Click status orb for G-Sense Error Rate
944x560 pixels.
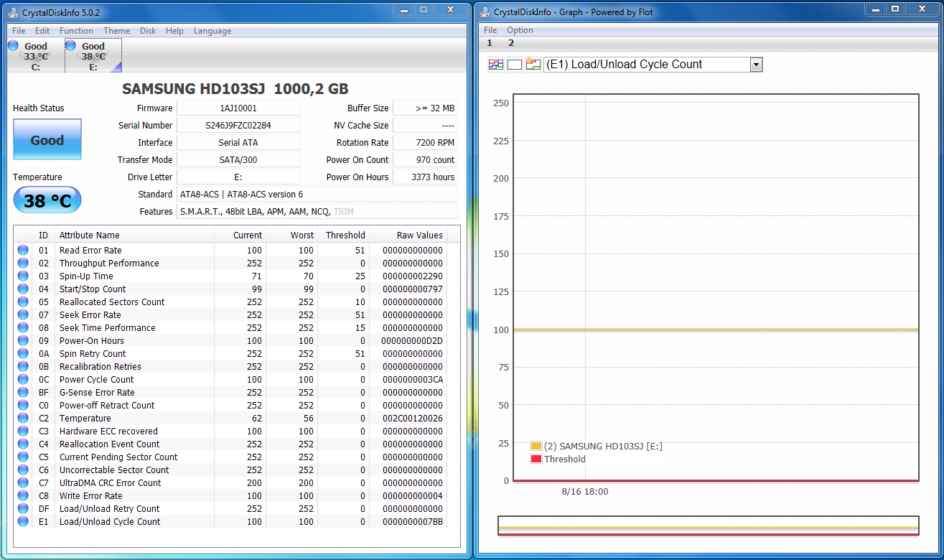point(23,393)
